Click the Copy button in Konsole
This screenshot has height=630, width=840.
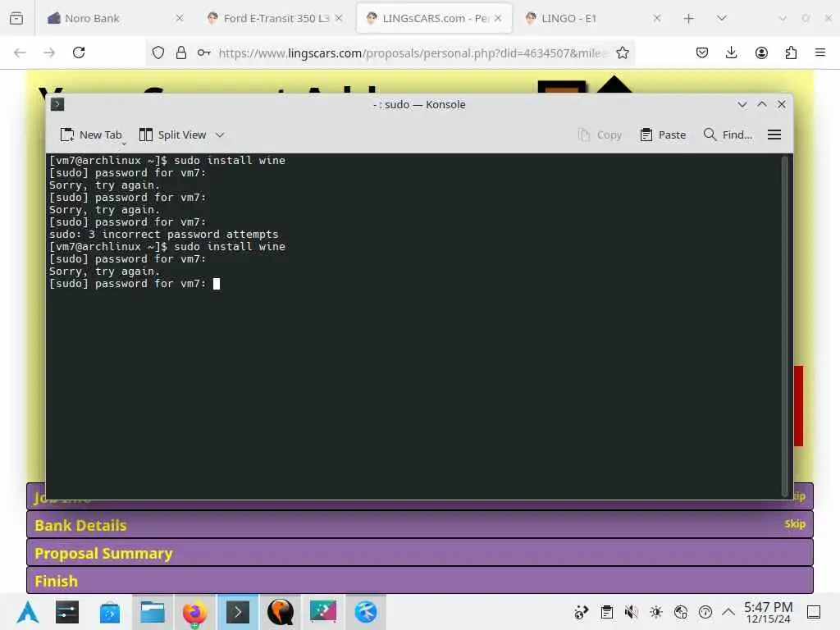[600, 135]
